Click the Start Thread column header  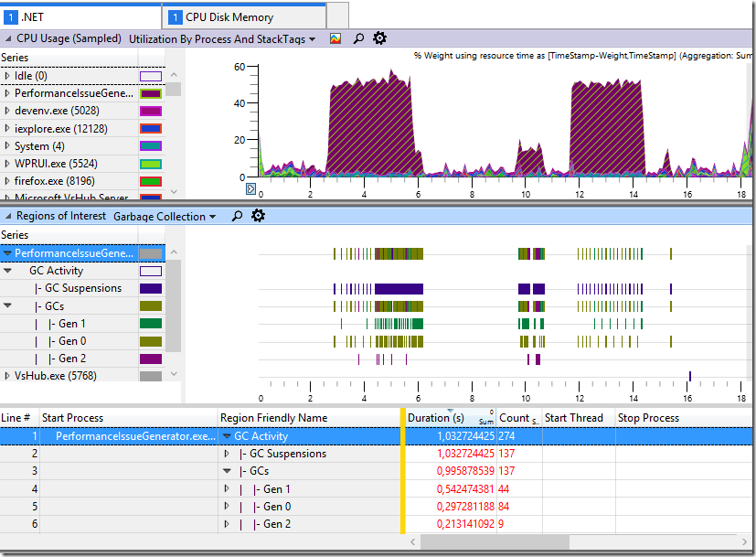(x=579, y=418)
